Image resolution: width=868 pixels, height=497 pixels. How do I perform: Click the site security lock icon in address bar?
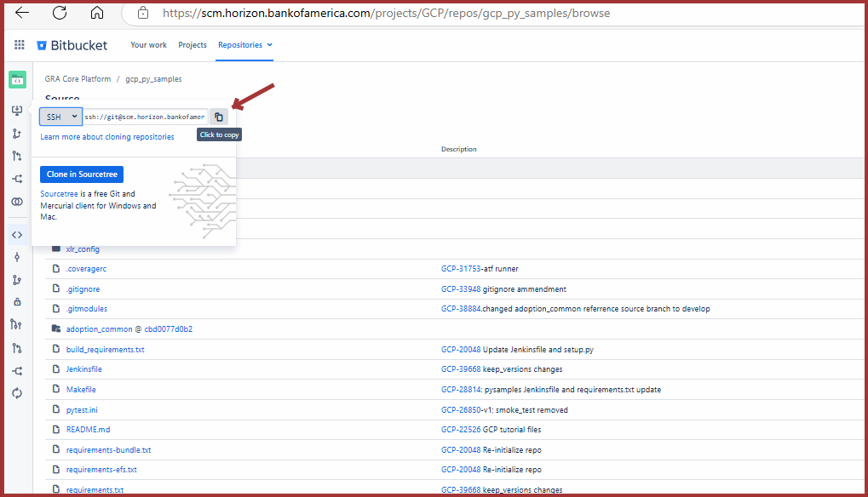[x=143, y=13]
